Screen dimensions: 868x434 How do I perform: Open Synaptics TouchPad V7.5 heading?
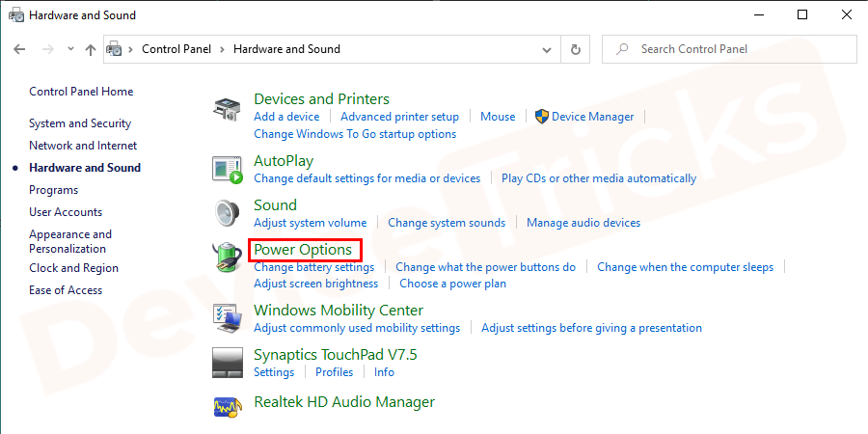click(x=336, y=354)
